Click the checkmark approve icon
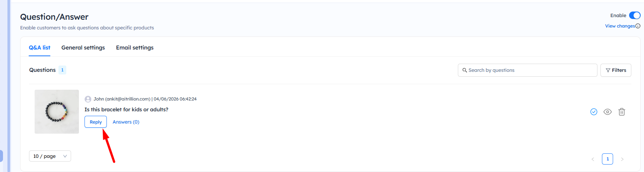 [594, 112]
